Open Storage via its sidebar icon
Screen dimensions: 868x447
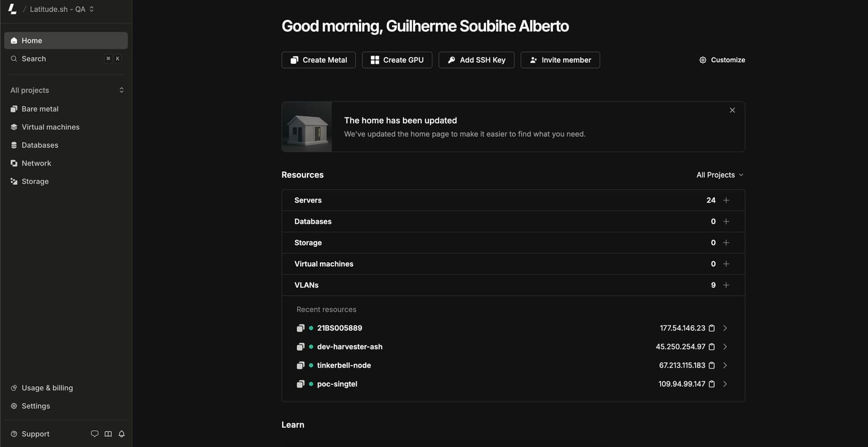tap(13, 181)
